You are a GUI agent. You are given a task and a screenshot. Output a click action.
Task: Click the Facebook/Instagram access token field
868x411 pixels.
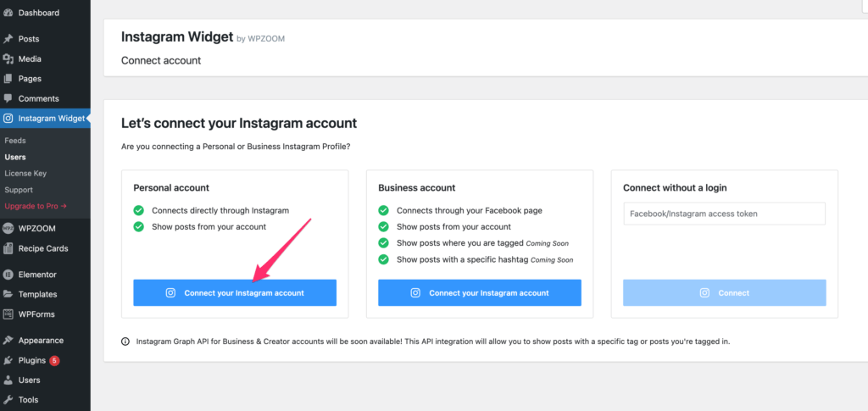tap(724, 214)
